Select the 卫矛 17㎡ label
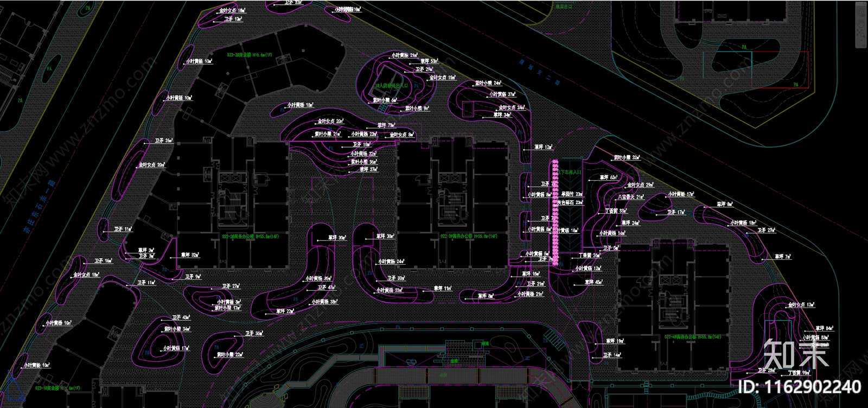 (676, 212)
